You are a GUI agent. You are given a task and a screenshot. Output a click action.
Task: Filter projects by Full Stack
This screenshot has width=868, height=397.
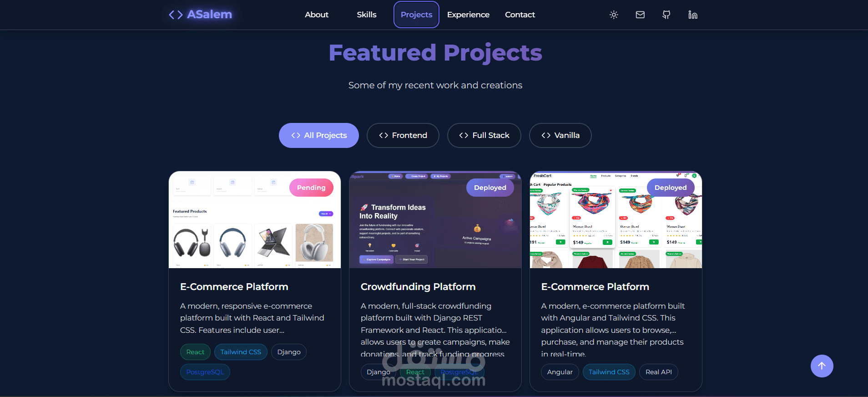[x=484, y=135]
